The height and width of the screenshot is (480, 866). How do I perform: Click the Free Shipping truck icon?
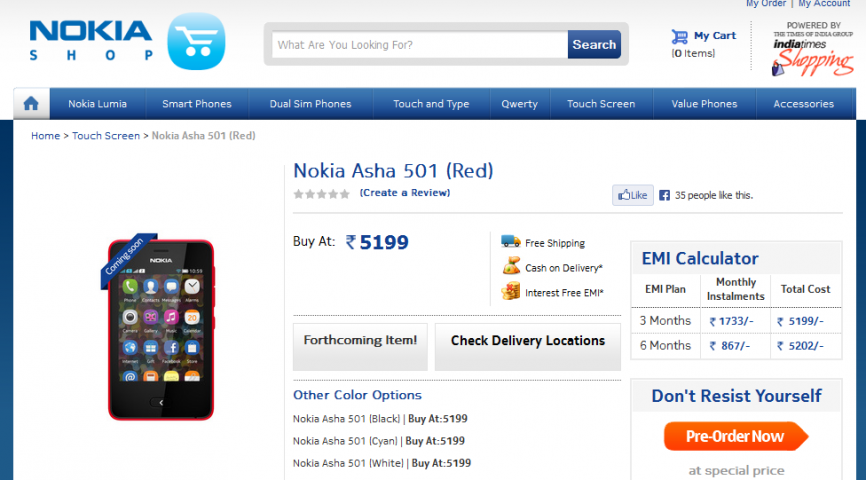coord(510,242)
